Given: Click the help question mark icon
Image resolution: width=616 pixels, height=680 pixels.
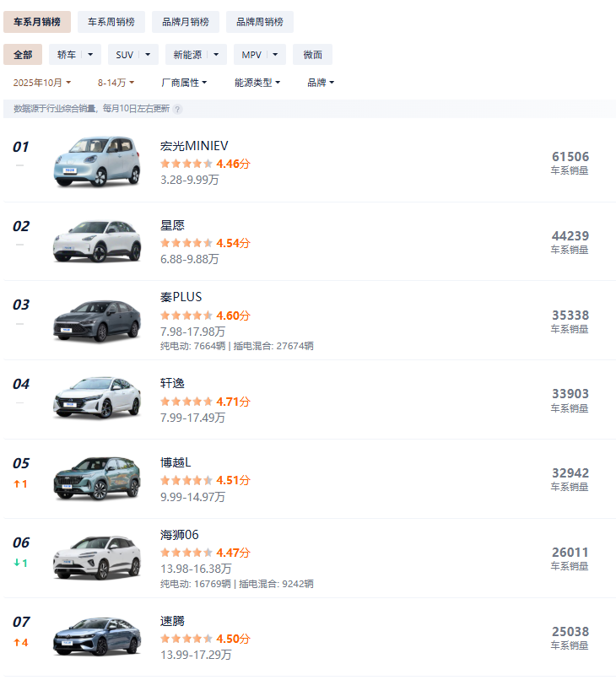Looking at the screenshot, I should pos(178,109).
